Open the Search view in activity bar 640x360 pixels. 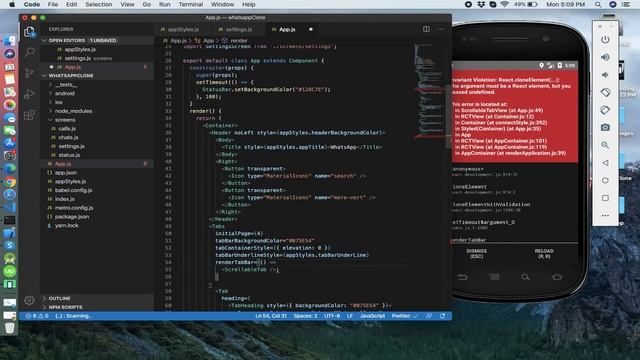29,52
